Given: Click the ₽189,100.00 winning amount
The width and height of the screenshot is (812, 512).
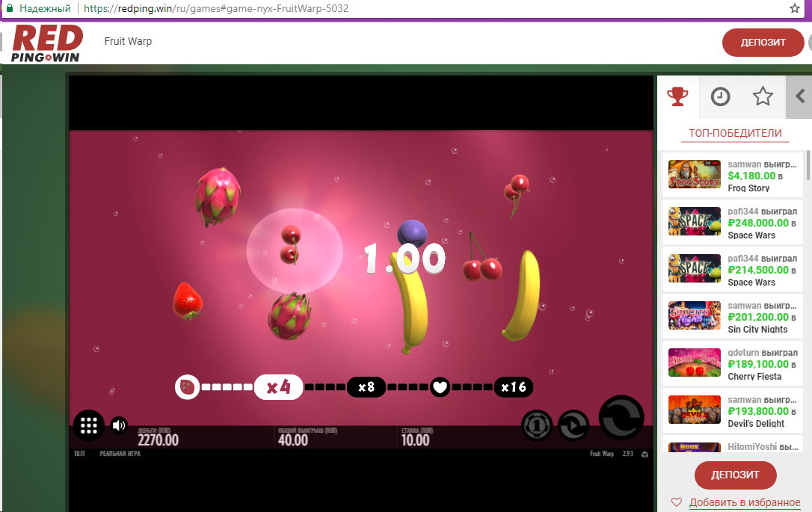Looking at the screenshot, I should tap(758, 365).
